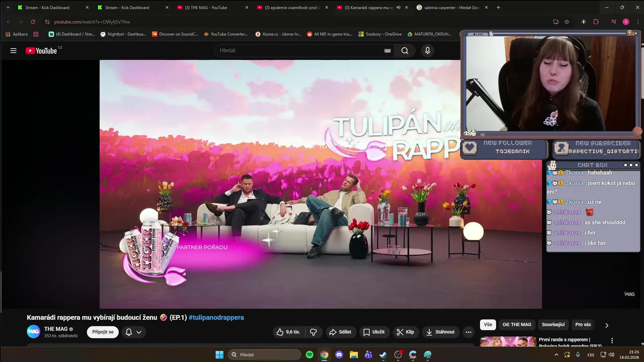Open the OBS Studio icon in the taskbar

[x=398, y=354]
